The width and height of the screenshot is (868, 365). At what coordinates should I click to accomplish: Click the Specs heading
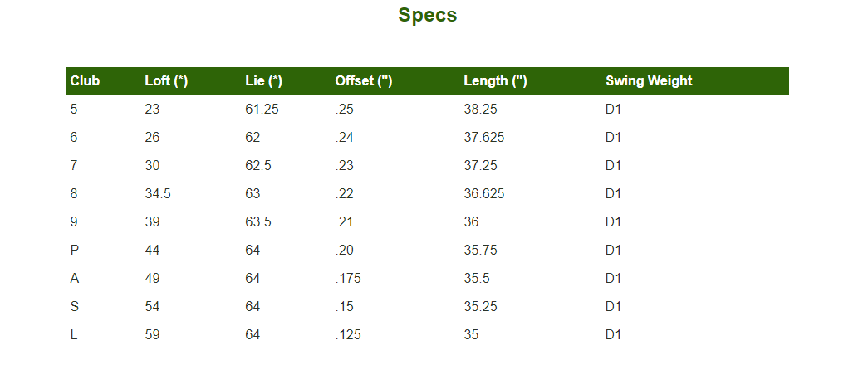tap(427, 15)
